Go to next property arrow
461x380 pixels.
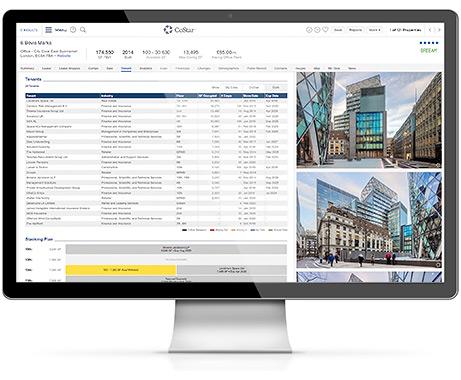pos(439,30)
